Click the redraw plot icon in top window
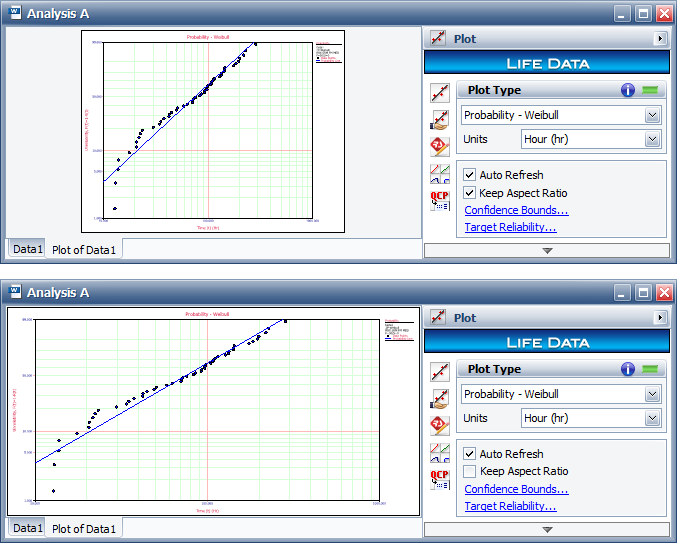This screenshot has width=677, height=543. click(x=440, y=93)
